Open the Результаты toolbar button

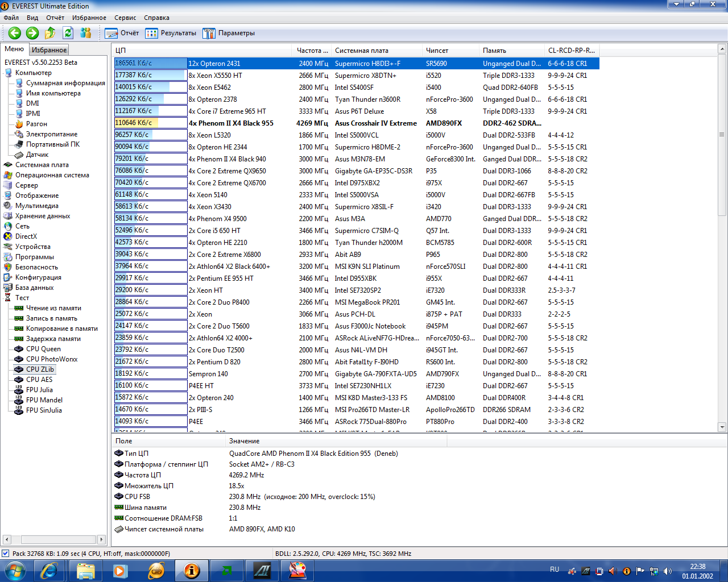pyautogui.click(x=171, y=33)
